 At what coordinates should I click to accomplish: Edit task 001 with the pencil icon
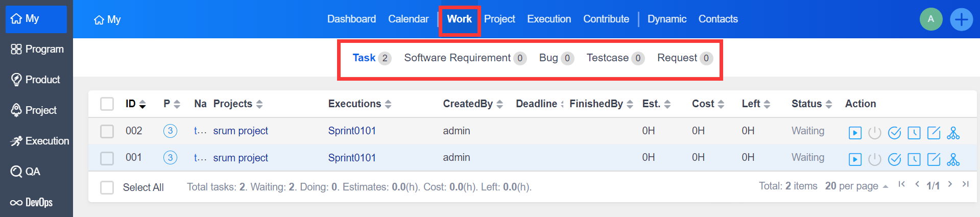(x=934, y=160)
